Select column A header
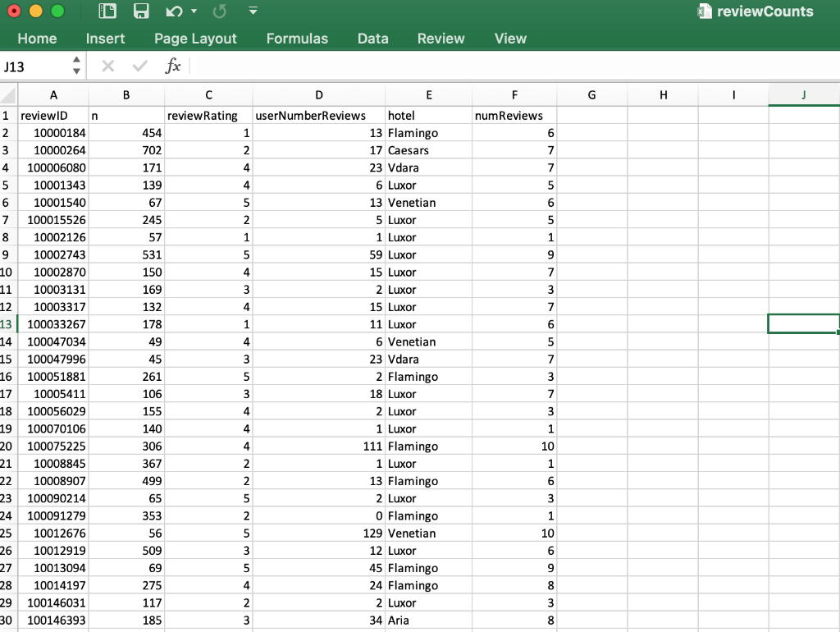840x632 pixels. pos(53,95)
